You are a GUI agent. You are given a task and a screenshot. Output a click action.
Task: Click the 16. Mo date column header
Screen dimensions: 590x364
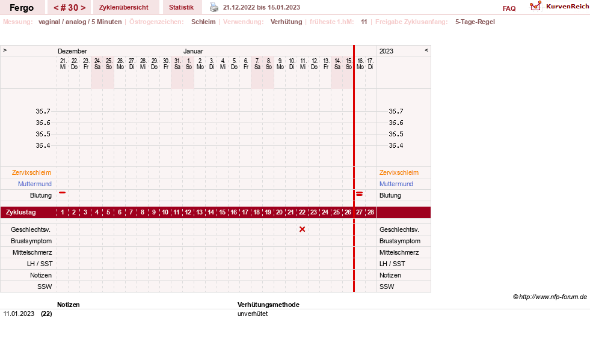360,64
